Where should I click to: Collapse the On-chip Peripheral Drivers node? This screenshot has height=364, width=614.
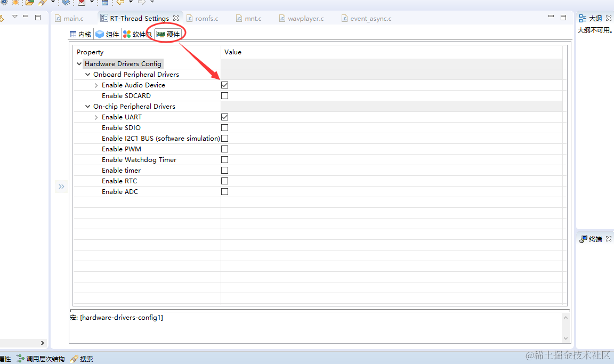point(88,107)
